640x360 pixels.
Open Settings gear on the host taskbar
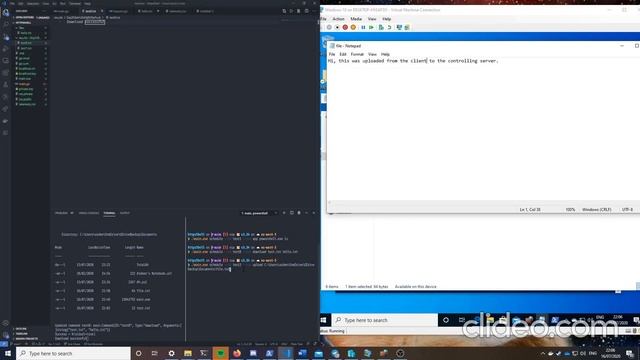click(x=171, y=353)
